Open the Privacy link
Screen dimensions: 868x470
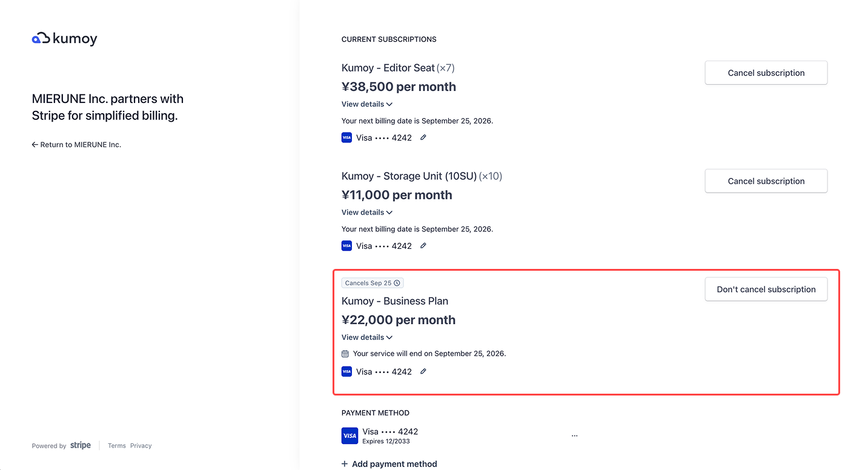click(141, 446)
